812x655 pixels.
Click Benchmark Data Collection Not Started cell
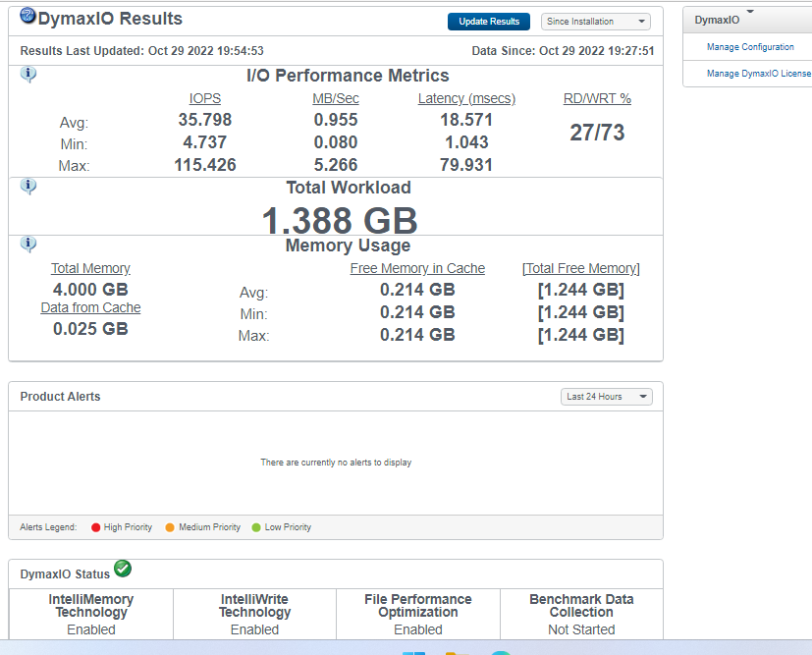click(581, 614)
